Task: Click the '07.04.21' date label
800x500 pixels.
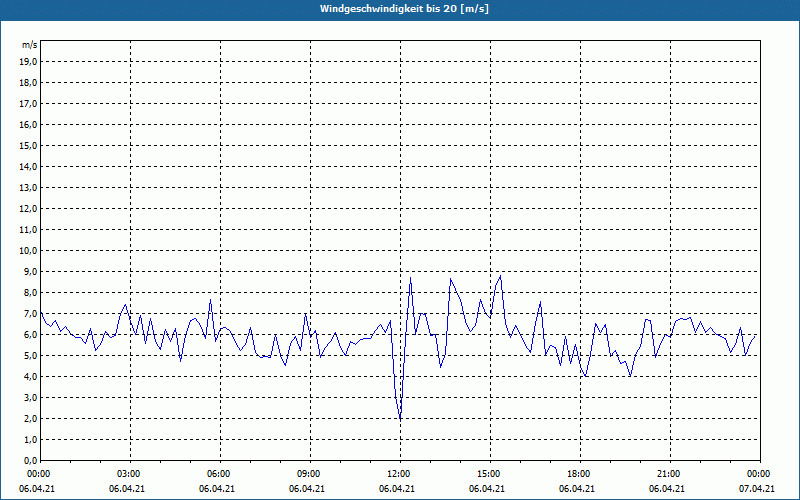Action: [x=757, y=489]
